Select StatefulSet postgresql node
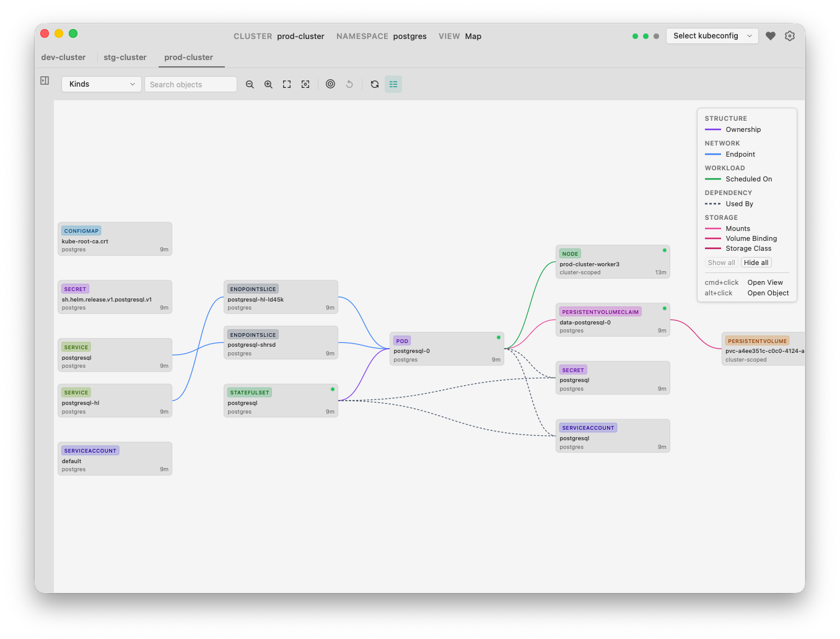The image size is (840, 639). click(x=281, y=401)
